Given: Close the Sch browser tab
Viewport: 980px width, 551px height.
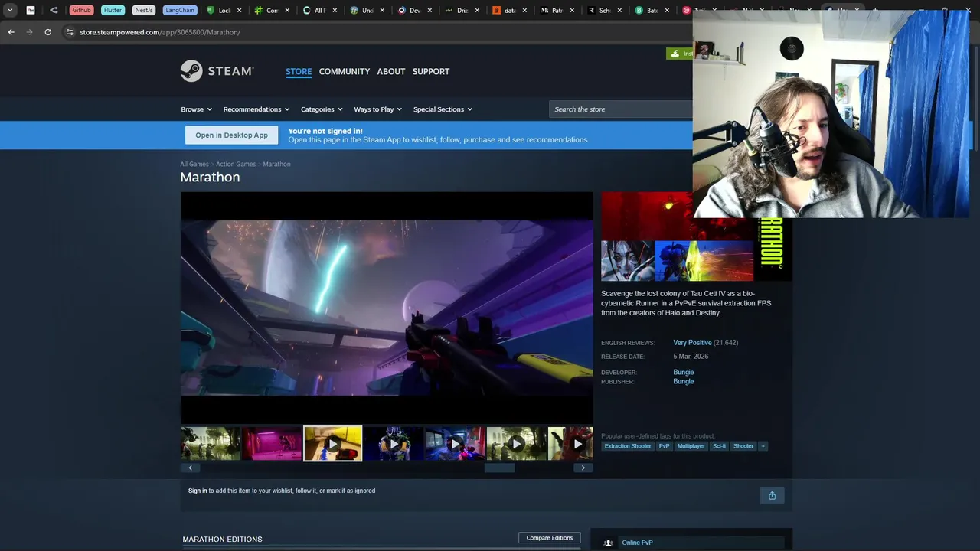Looking at the screenshot, I should pyautogui.click(x=619, y=11).
